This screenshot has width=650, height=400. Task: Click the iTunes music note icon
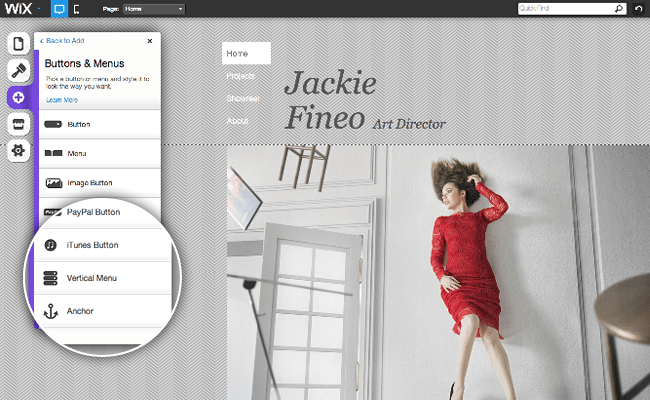click(51, 245)
